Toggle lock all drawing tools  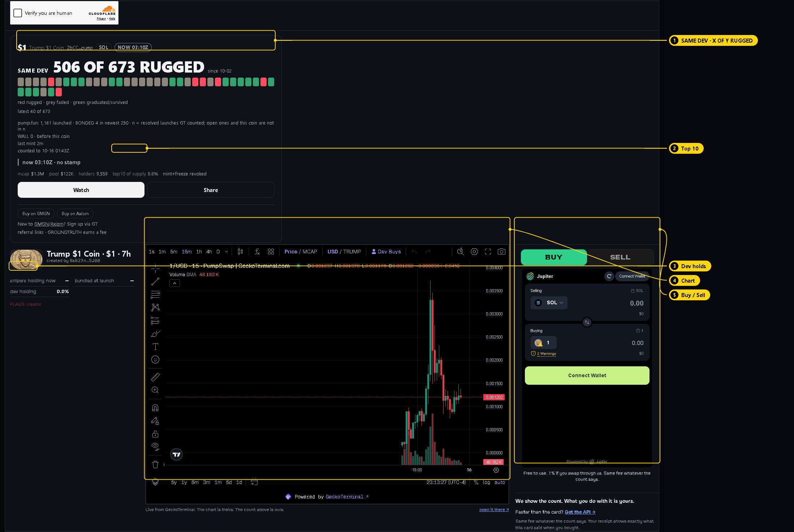(x=155, y=434)
